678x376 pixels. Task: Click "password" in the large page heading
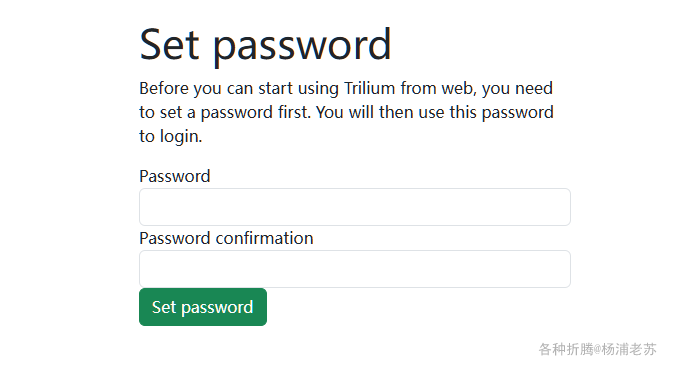click(x=302, y=47)
